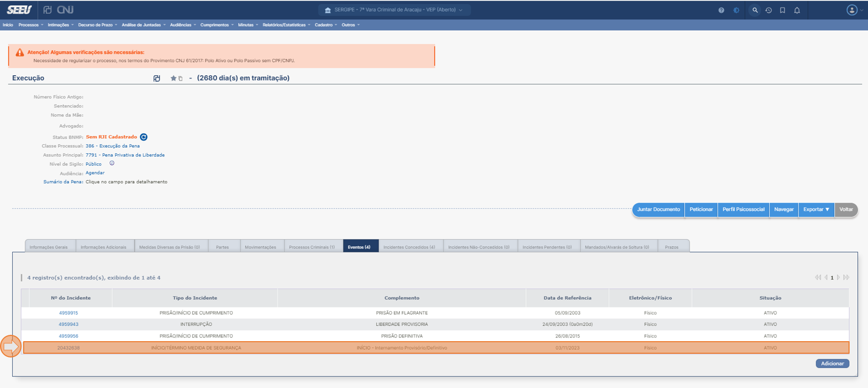Viewport: 868px width, 388px height.
Task: Open incident 4959956 link
Action: click(68, 336)
